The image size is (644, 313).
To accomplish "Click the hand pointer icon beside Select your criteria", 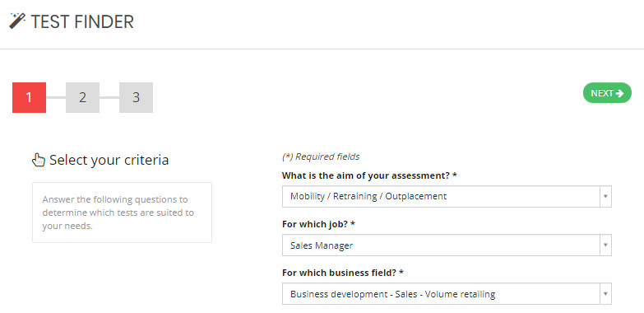I will [x=38, y=160].
